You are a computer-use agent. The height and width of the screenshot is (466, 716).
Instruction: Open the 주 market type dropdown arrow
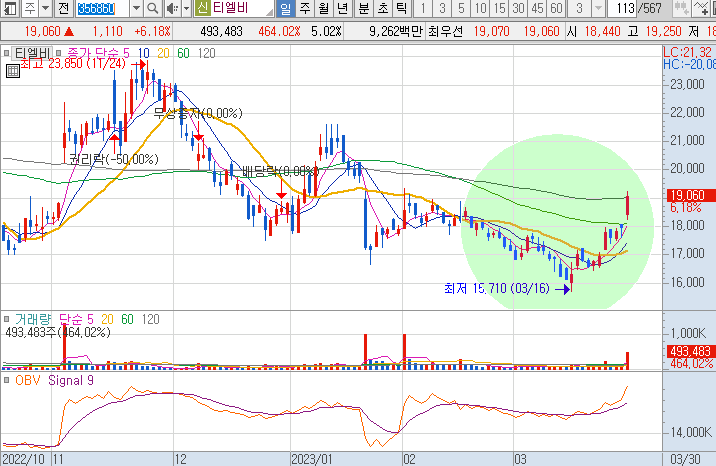[46, 8]
